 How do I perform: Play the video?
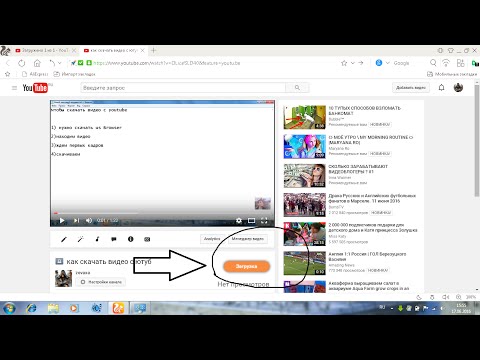click(62, 220)
